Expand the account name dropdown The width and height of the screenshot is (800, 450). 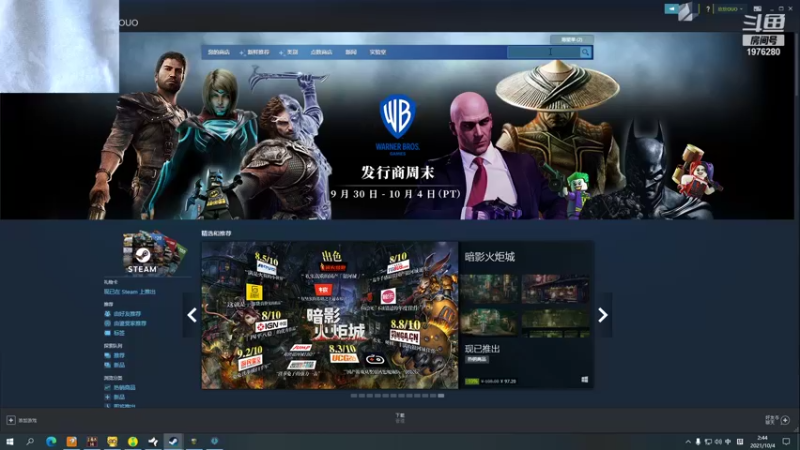(730, 9)
